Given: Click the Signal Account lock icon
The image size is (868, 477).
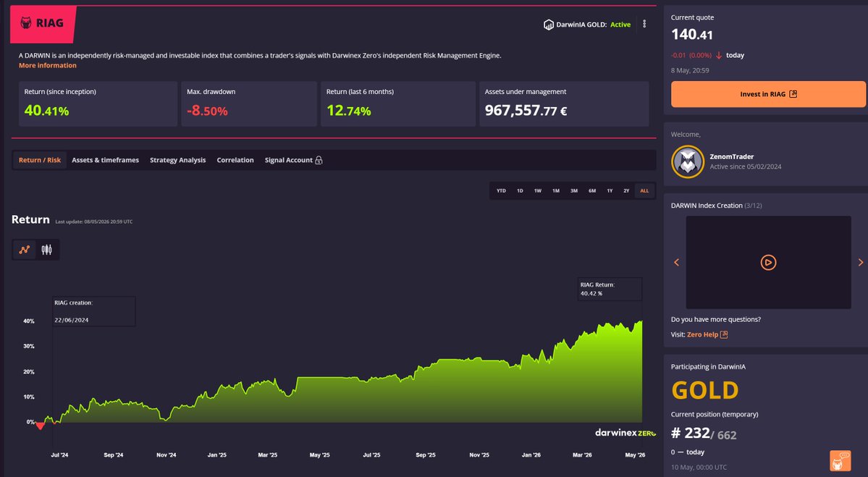Looking at the screenshot, I should point(319,160).
